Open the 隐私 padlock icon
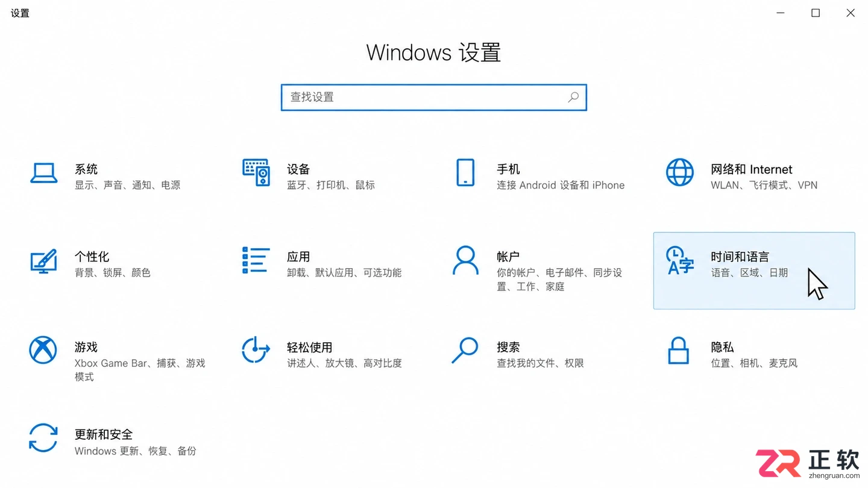 pos(679,350)
